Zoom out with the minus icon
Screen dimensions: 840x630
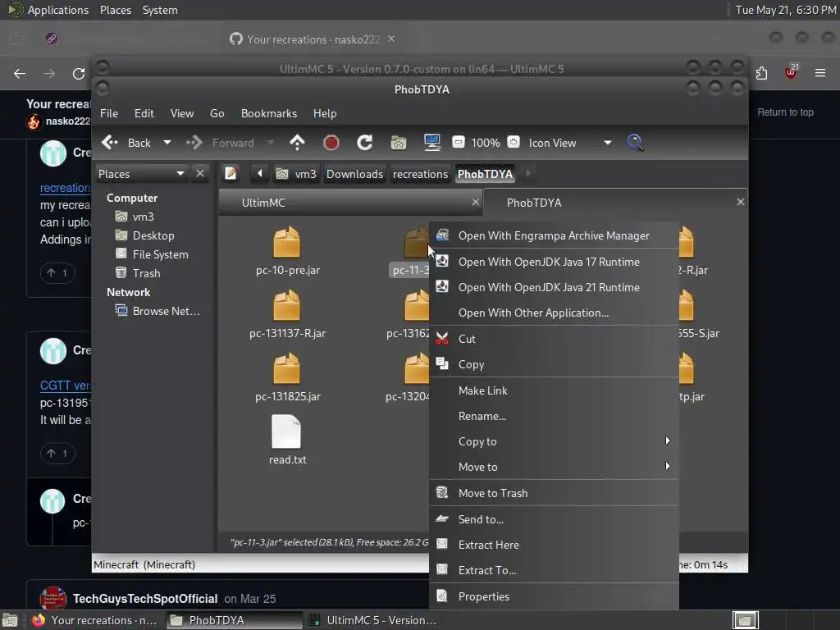click(458, 143)
